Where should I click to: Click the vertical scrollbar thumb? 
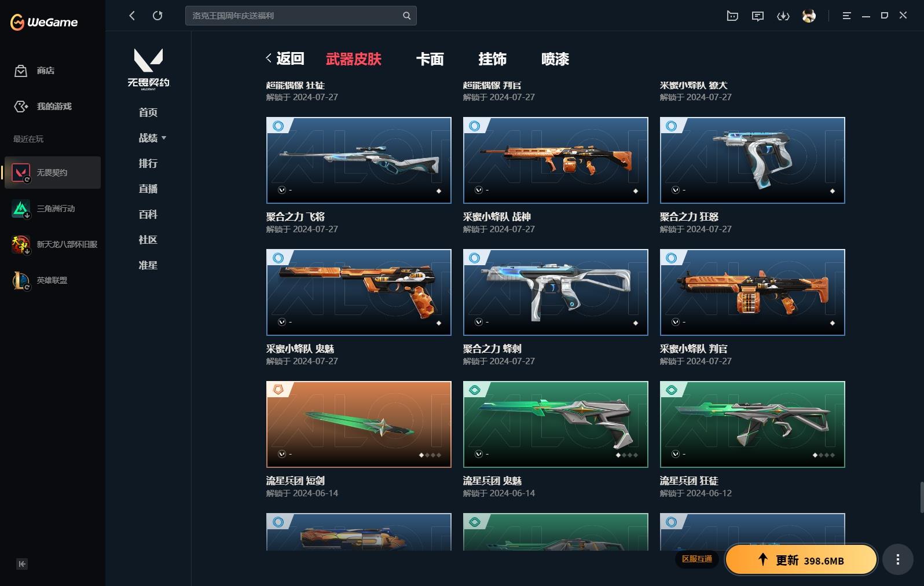tap(921, 496)
